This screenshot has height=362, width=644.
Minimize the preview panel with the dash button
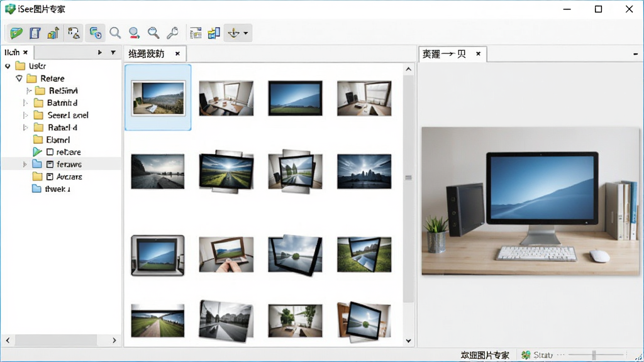pos(635,54)
